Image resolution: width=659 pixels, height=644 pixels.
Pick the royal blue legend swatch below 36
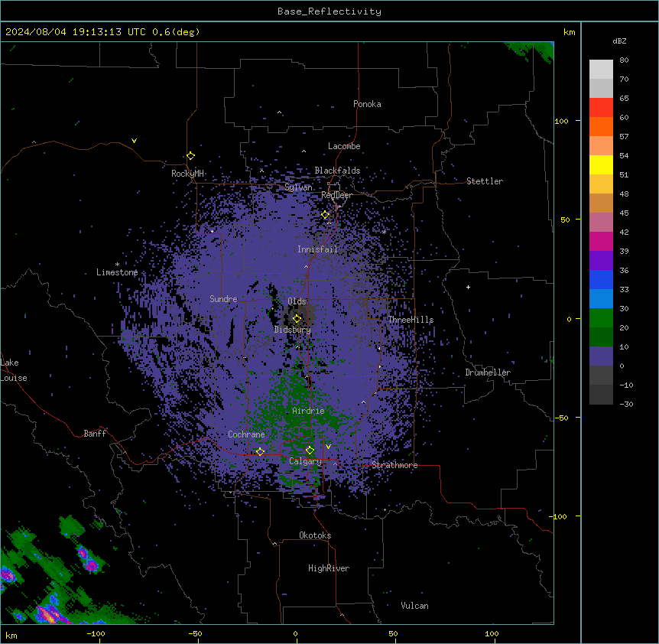[x=601, y=279]
